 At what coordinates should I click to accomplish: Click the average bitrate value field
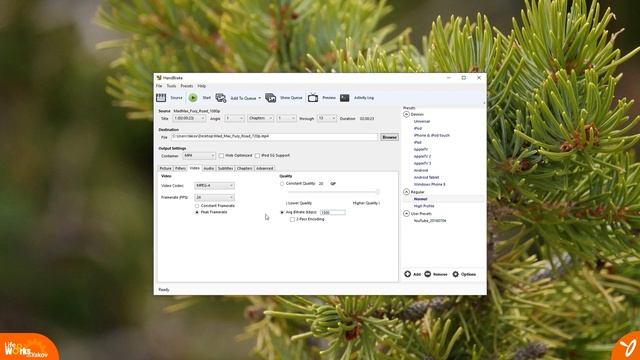tap(333, 212)
